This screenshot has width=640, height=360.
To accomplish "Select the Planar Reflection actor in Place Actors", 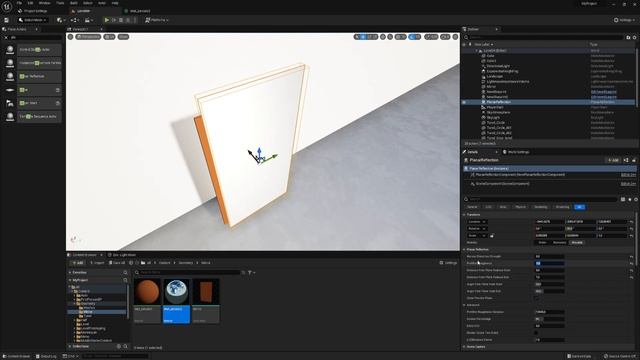I will (33, 76).
